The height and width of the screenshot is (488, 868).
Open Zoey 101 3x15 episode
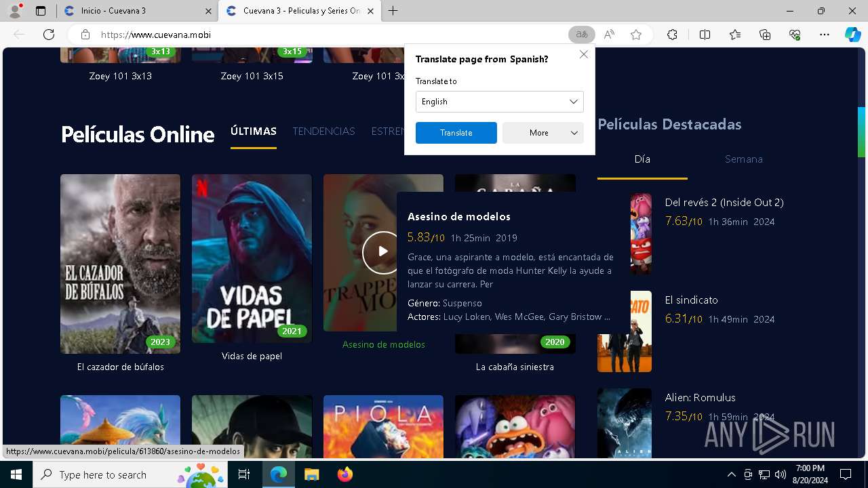[x=252, y=76]
